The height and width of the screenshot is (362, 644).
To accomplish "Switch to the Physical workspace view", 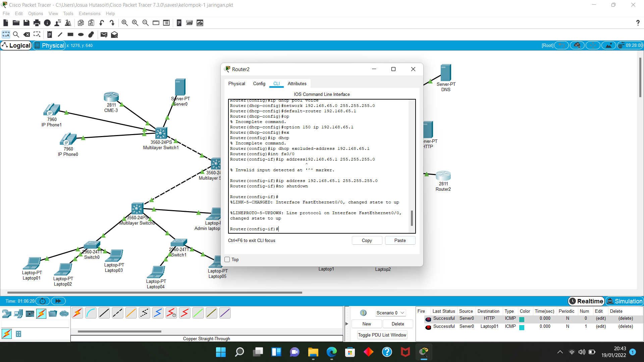I will tap(49, 45).
